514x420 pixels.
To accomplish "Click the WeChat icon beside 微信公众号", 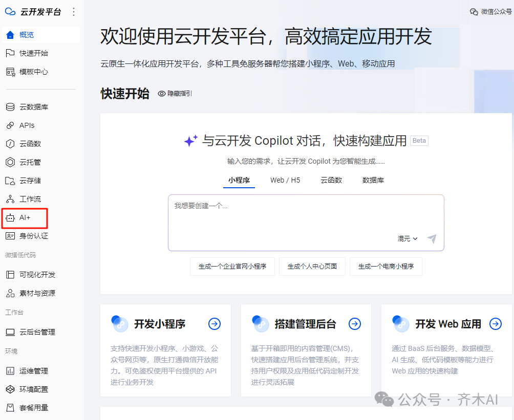I will [474, 12].
